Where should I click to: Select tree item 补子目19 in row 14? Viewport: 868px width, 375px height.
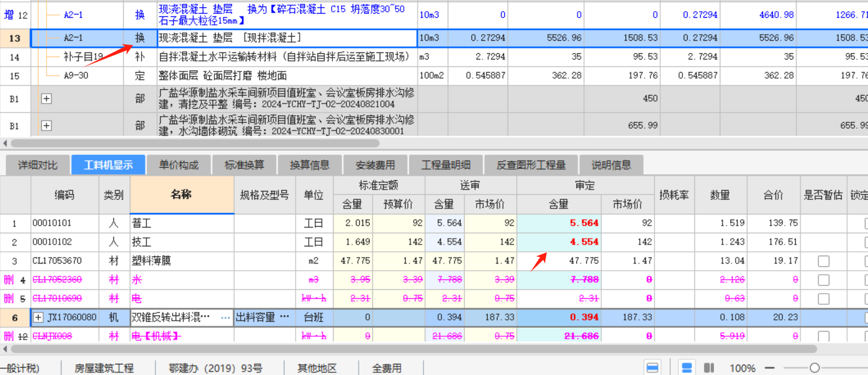[x=83, y=57]
